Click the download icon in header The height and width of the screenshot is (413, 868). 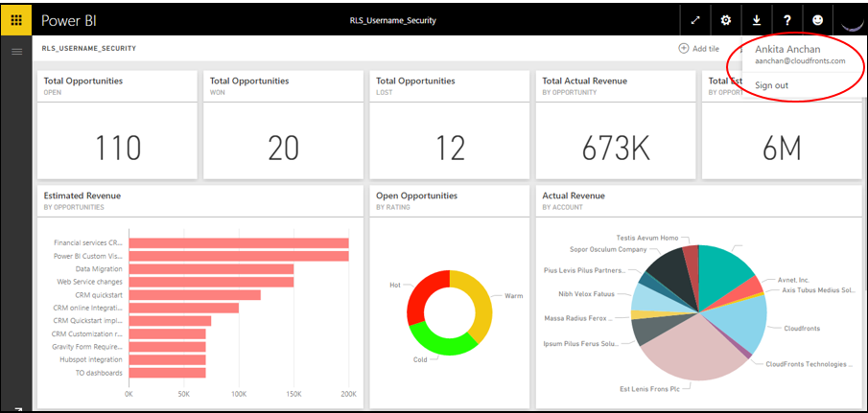pyautogui.click(x=757, y=20)
